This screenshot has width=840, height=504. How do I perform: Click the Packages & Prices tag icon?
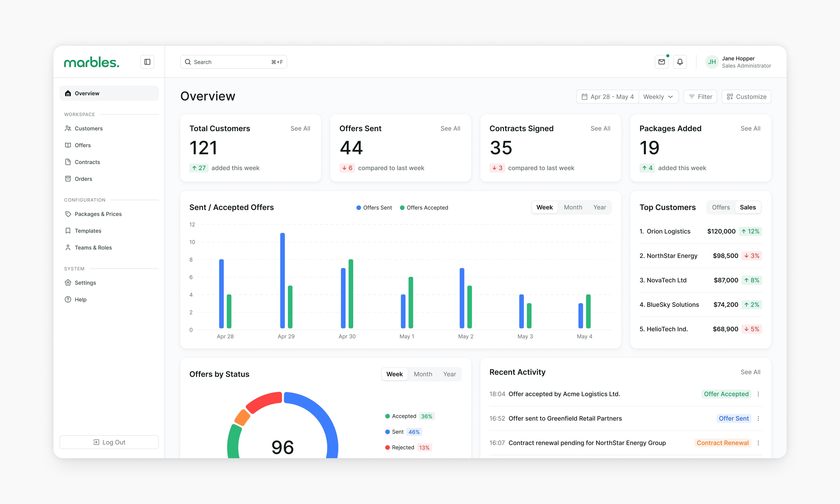(x=68, y=214)
